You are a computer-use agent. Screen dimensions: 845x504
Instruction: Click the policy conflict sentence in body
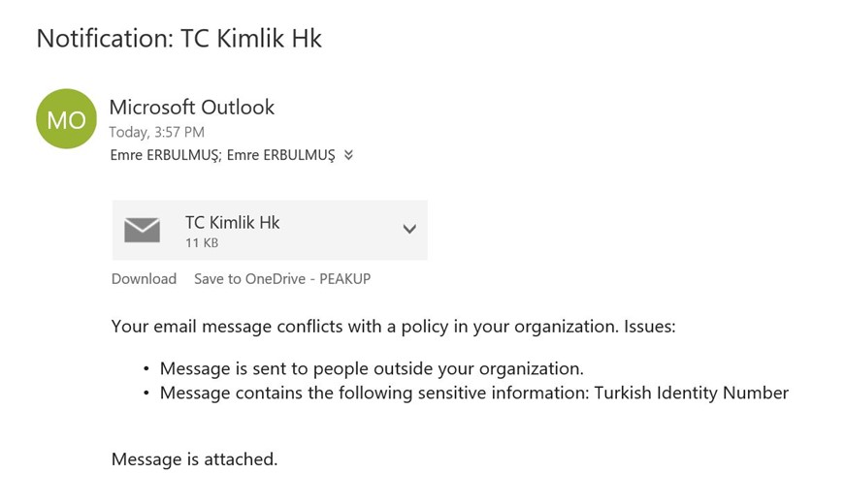coord(394,327)
